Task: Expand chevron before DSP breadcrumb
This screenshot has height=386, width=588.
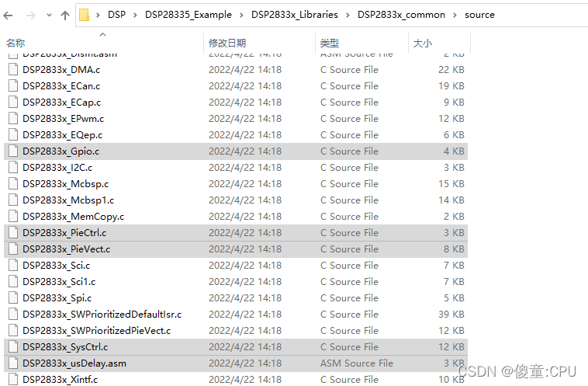Action: coord(98,15)
